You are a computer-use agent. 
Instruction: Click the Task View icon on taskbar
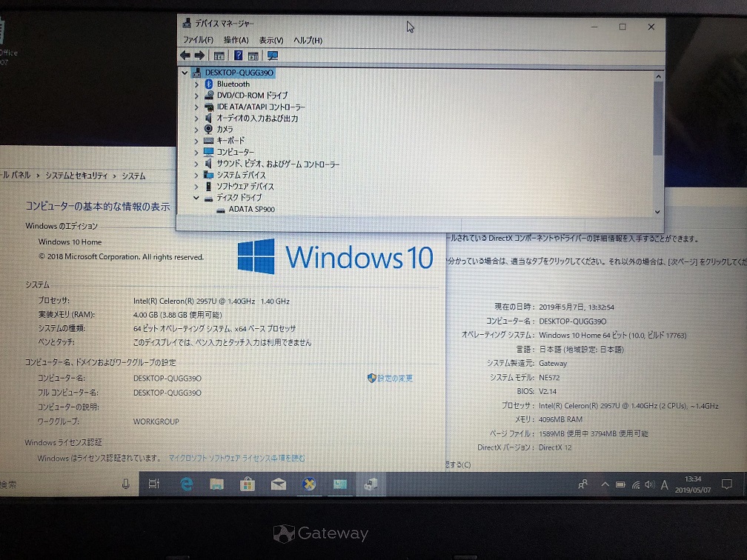coord(153,484)
